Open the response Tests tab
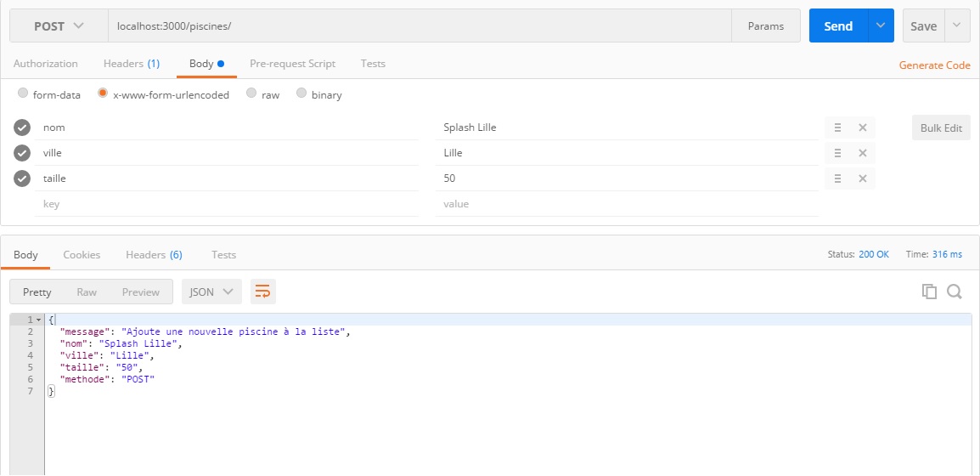This screenshot has height=476, width=980. coord(223,255)
